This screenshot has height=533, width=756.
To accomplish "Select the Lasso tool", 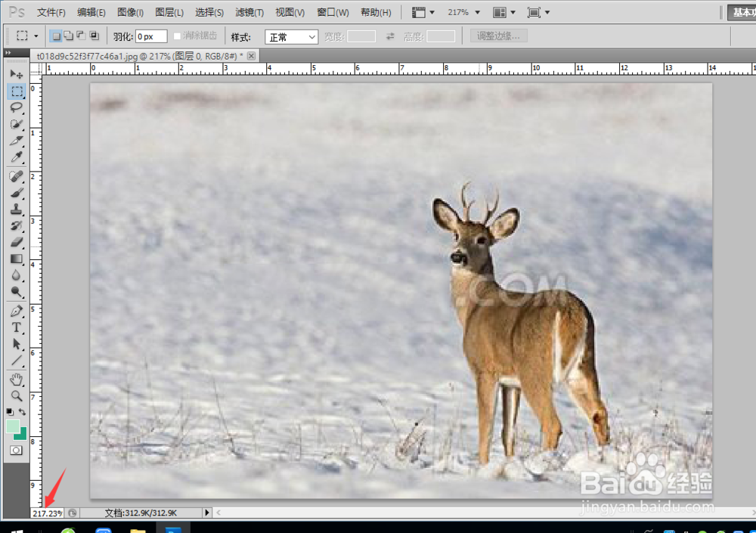I will (17, 107).
